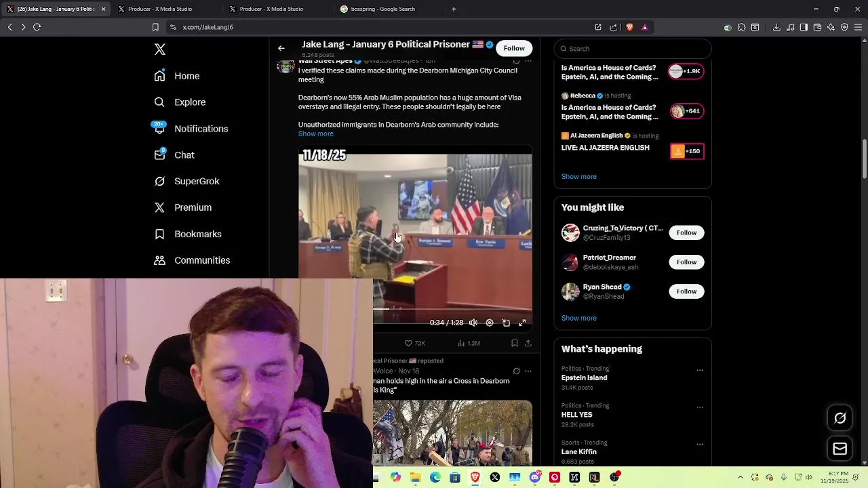Click the X search input field
The width and height of the screenshot is (868, 488).
point(633,49)
